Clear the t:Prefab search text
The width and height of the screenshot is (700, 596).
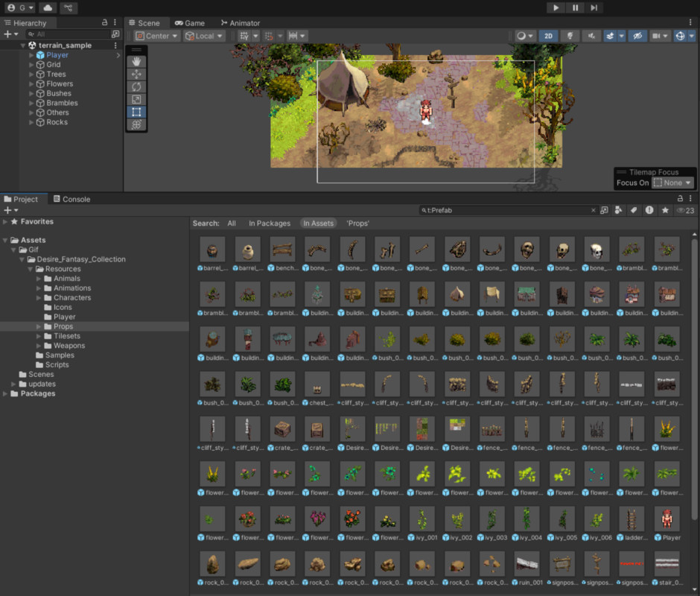pos(594,210)
